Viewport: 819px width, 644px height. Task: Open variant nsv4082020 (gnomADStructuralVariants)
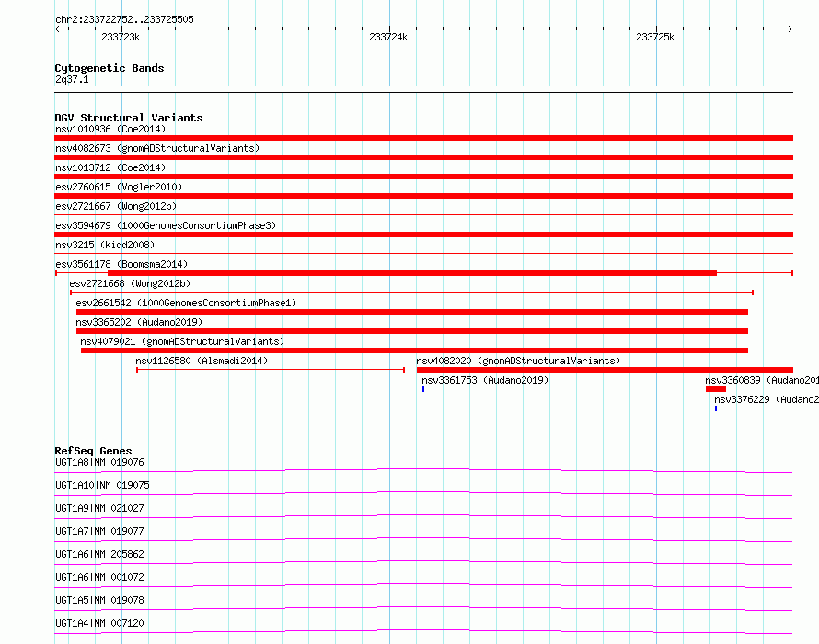click(518, 361)
